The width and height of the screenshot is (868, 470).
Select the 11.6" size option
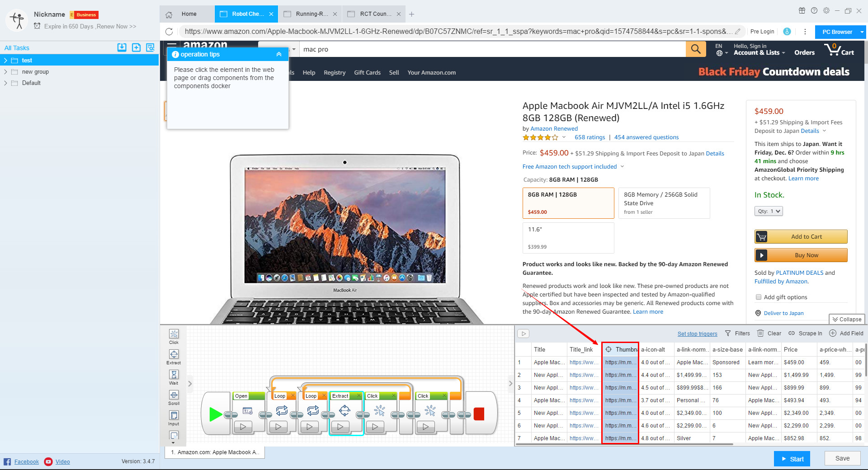[568, 238]
